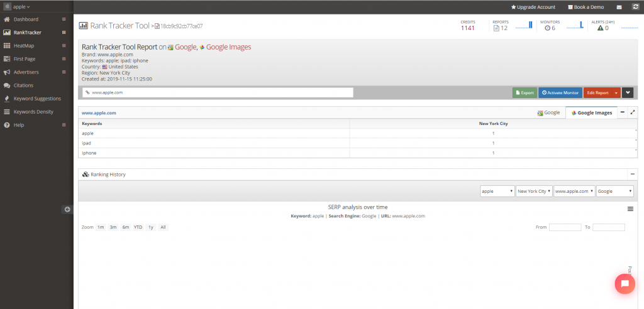Image resolution: width=644 pixels, height=309 pixels.
Task: Expand the RankTracker submenu plus icon
Action: point(64,33)
